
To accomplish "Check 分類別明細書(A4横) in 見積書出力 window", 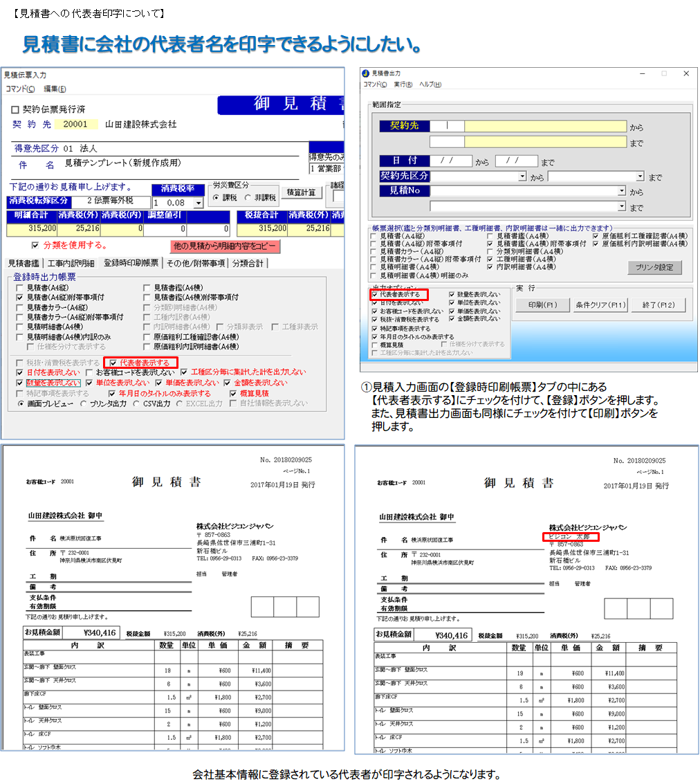I will 490,251.
